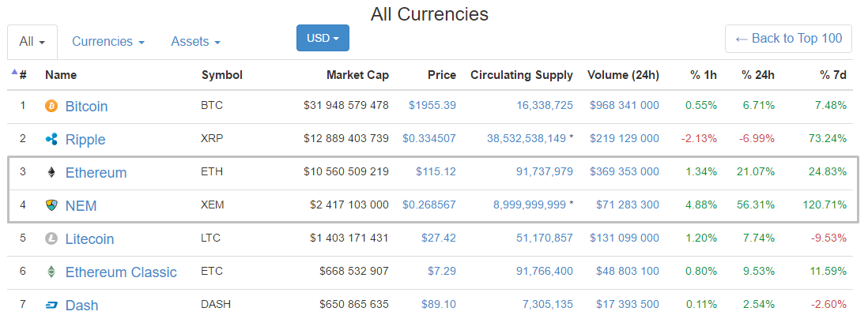The image size is (868, 319).
Task: Expand the Assets filter dropdown
Action: click(x=195, y=42)
